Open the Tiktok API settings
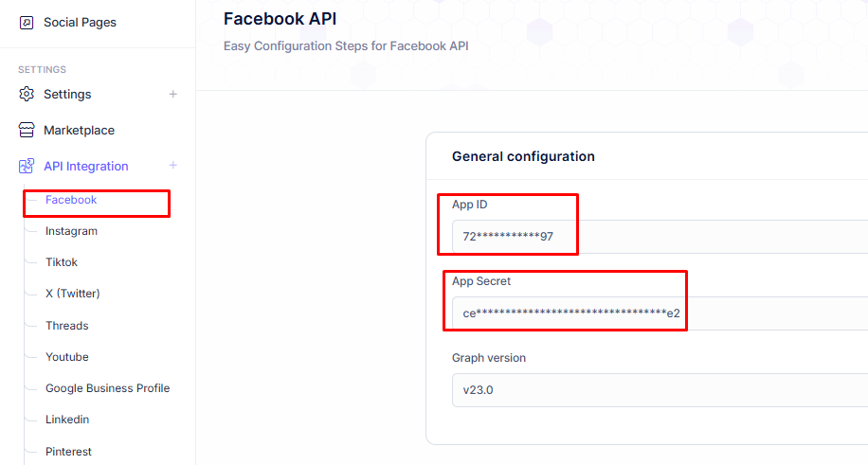The image size is (868, 465). pyautogui.click(x=62, y=262)
